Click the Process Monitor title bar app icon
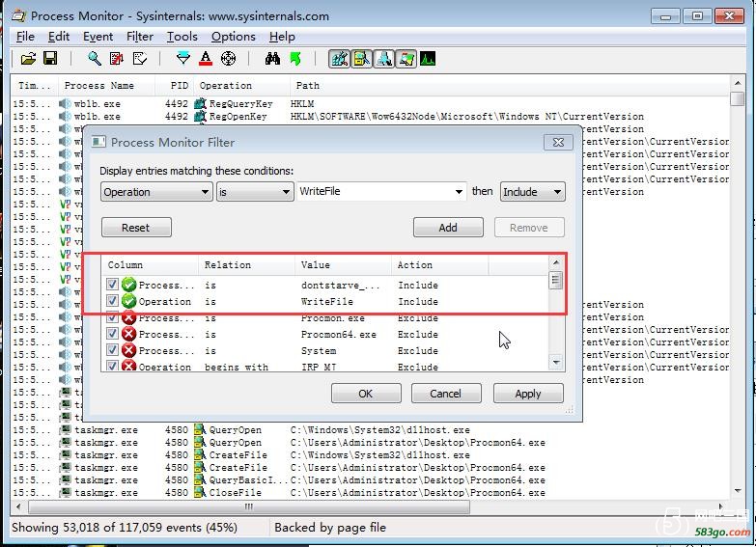The height and width of the screenshot is (547, 756). click(x=18, y=15)
